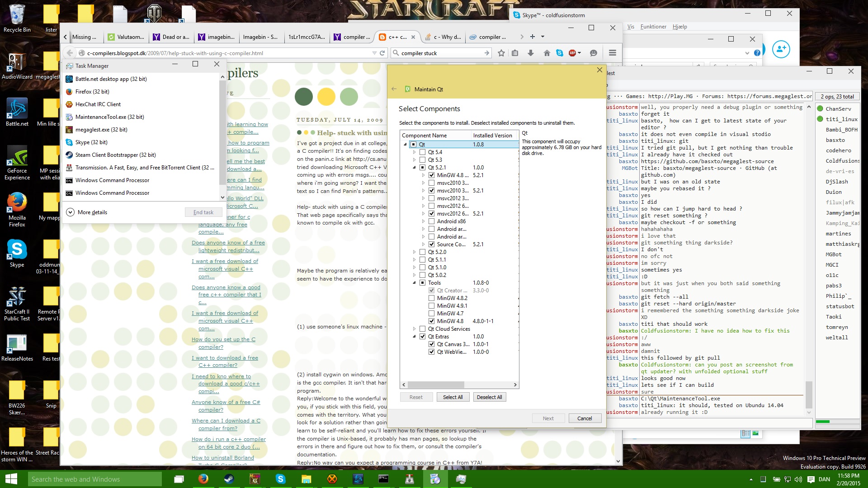Check the MinGW 4.9.1 checkbox
The width and height of the screenshot is (868, 488).
431,306
